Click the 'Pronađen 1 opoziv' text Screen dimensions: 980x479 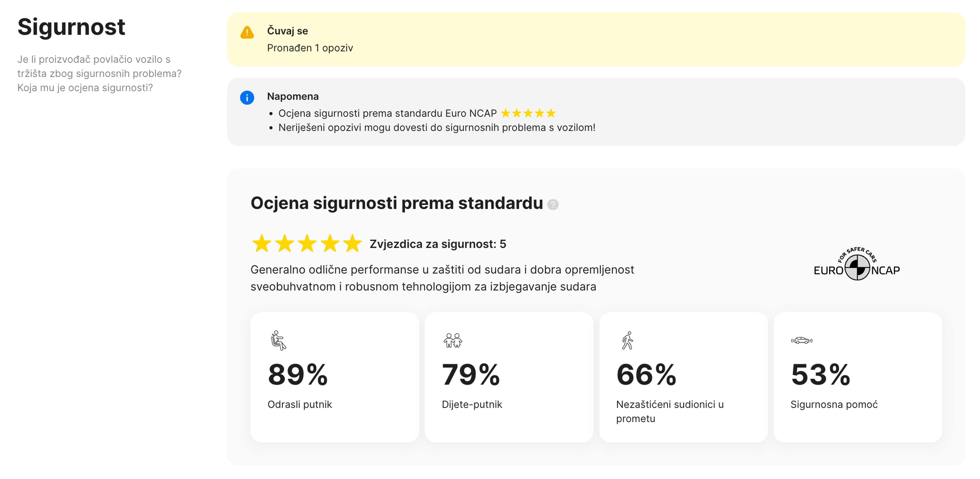(310, 48)
